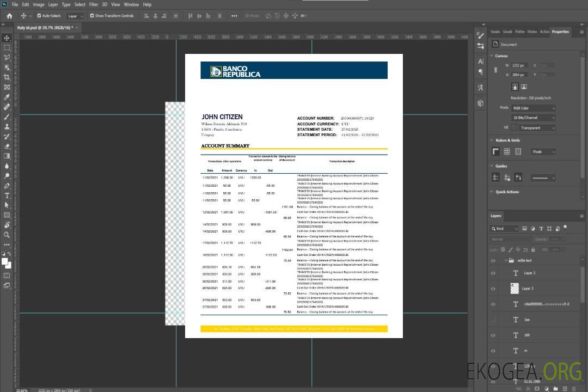Screen dimensions: 588x392
Task: Open the Character panel icon
Action: pyautogui.click(x=481, y=61)
